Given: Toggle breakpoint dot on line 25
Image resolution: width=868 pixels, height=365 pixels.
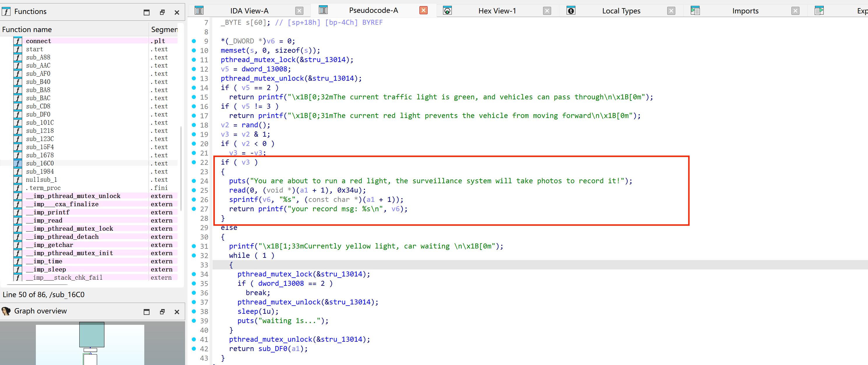Looking at the screenshot, I should (194, 190).
